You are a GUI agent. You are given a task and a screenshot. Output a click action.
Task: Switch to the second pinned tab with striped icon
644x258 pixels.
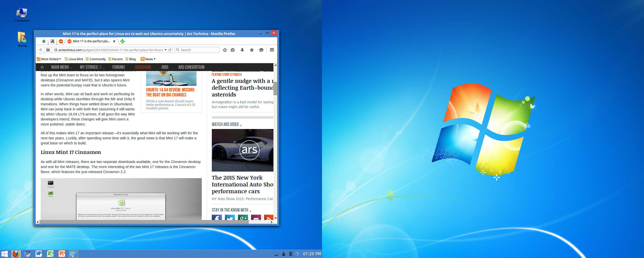click(x=52, y=41)
